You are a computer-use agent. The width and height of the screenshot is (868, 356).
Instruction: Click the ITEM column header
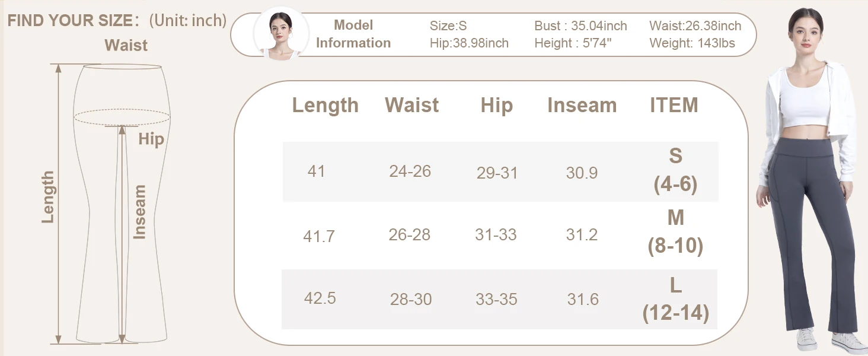pos(674,106)
